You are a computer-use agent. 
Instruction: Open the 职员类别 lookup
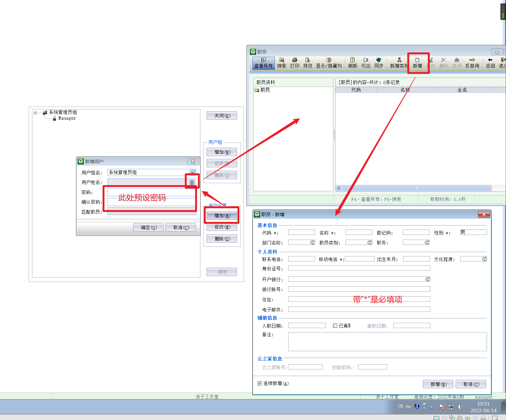tap(370, 242)
